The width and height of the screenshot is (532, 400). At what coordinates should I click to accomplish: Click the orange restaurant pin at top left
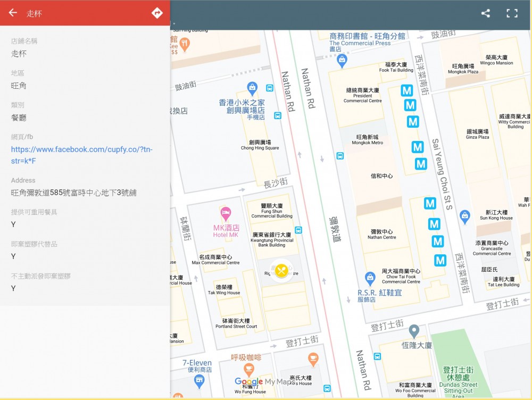[185, 45]
